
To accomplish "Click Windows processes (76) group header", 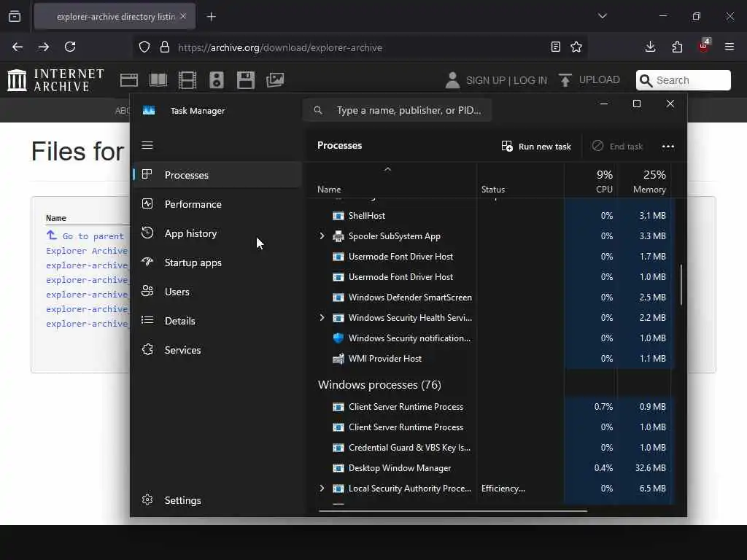I will [x=379, y=385].
